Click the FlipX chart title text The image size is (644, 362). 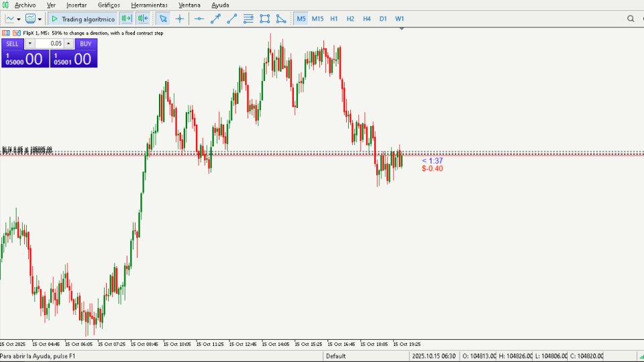(x=93, y=34)
